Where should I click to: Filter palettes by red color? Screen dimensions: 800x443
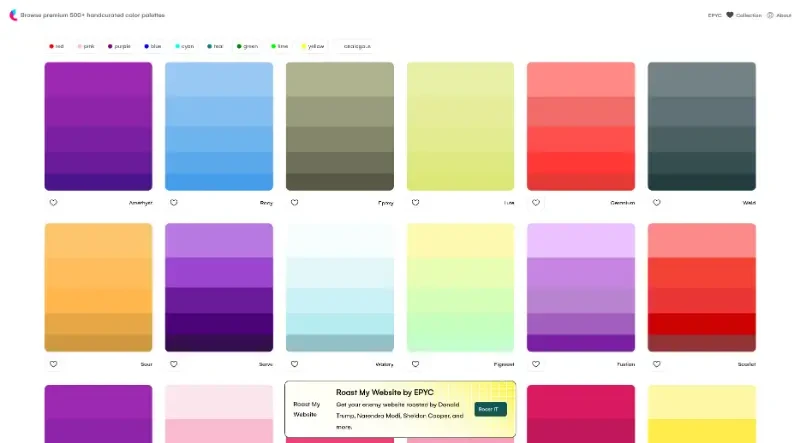pos(57,46)
